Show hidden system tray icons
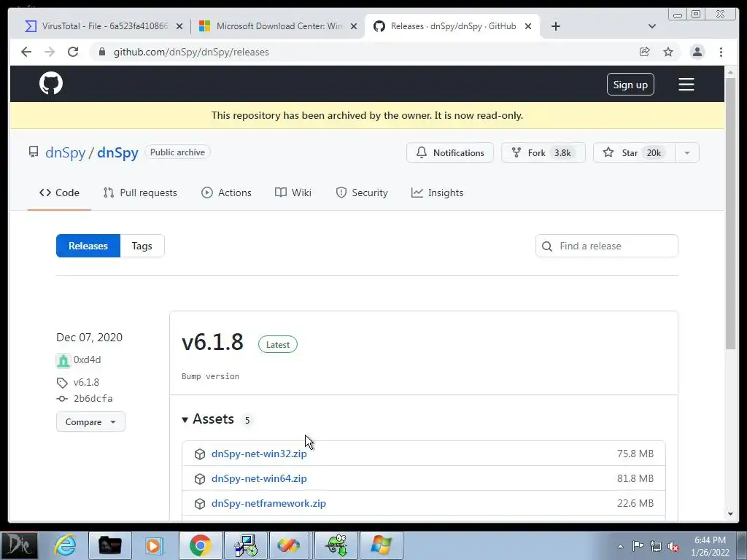The image size is (747, 560). [620, 546]
